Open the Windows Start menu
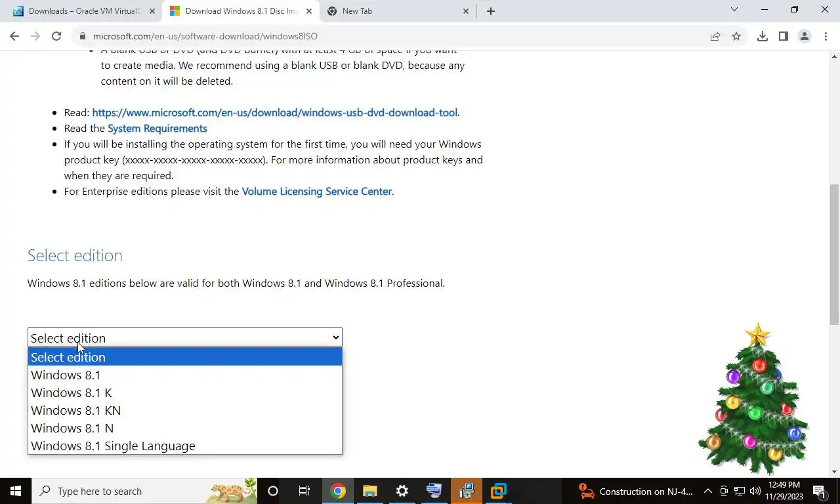 (x=16, y=491)
